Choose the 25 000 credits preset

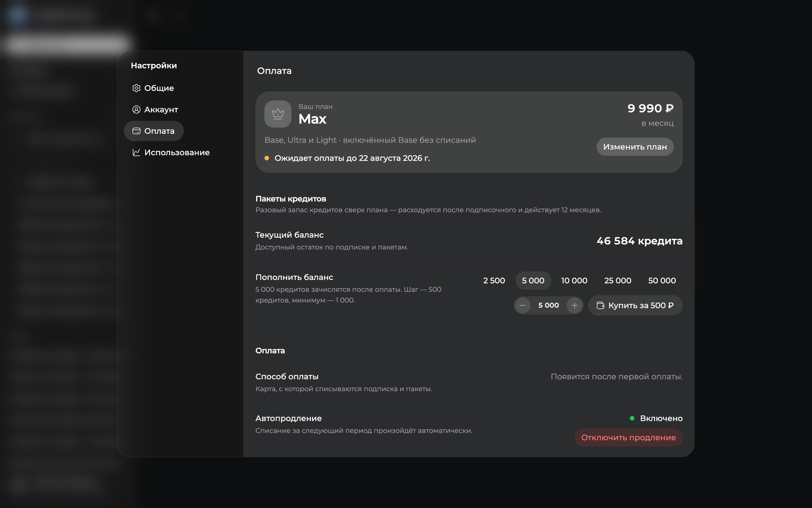pos(618,281)
